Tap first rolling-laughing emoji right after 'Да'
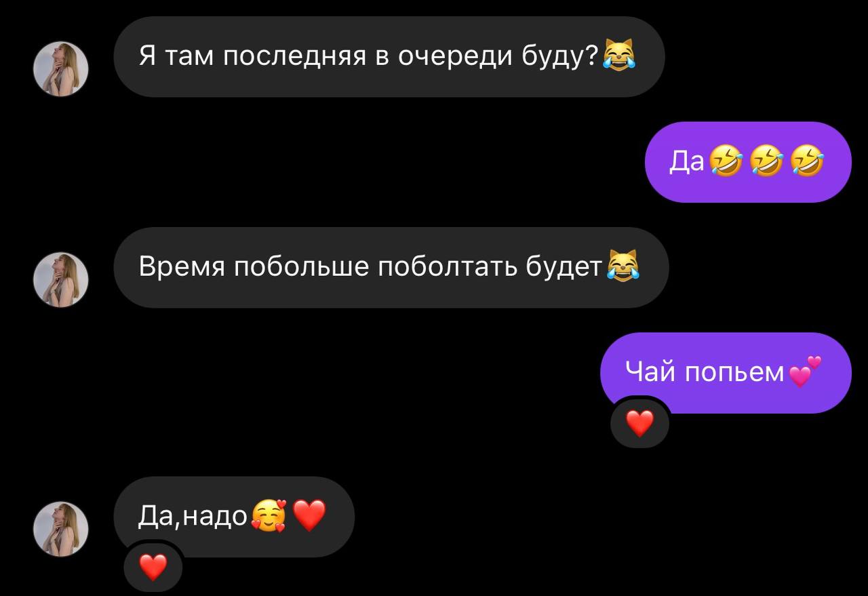868x596 pixels. pos(726,163)
